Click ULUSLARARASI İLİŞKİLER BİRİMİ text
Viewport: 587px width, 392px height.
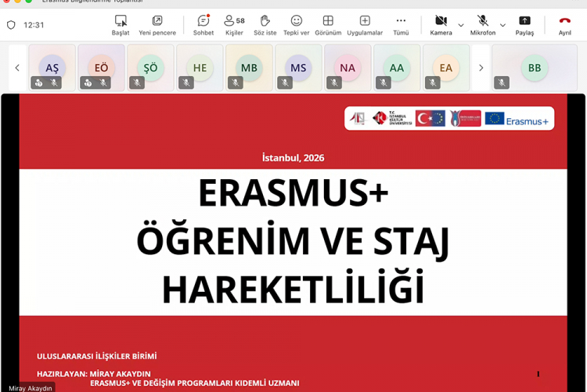[x=96, y=356]
